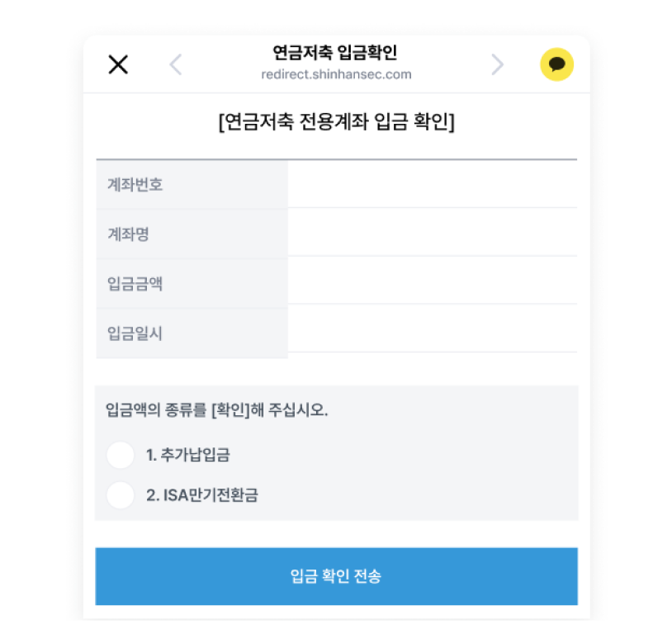Viewport: 672px width, 634px height.
Task: Click the redirect.shinhansec.com URL text
Action: pos(335,74)
